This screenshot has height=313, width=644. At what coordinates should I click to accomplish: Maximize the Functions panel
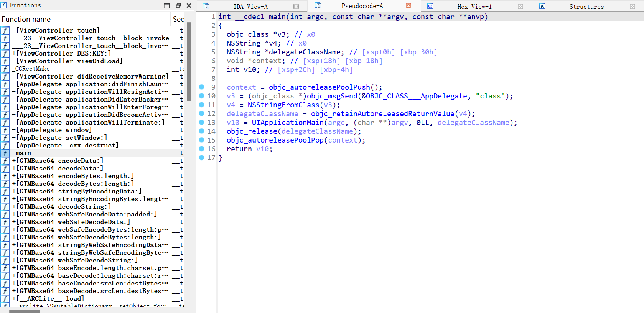(166, 5)
